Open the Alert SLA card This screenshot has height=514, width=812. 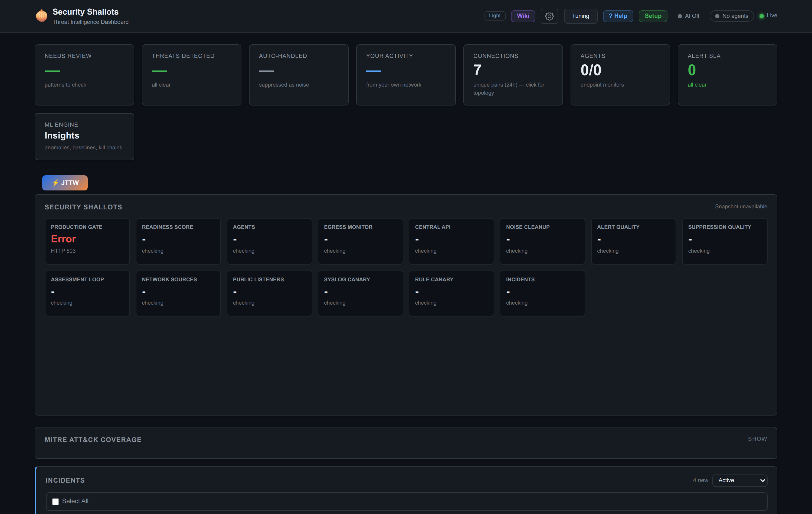pyautogui.click(x=727, y=75)
